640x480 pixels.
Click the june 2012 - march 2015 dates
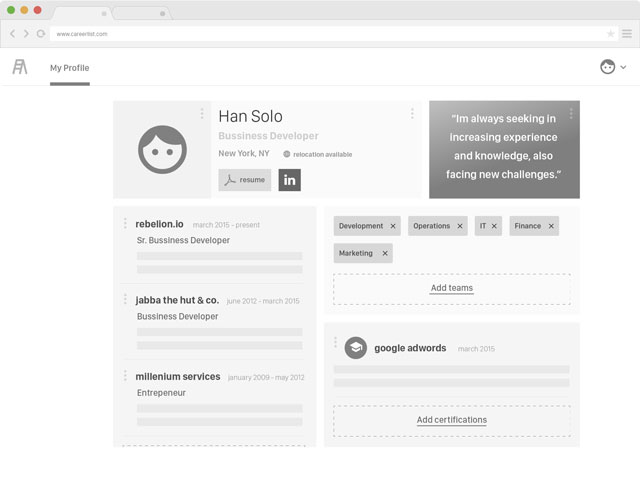pos(263,301)
